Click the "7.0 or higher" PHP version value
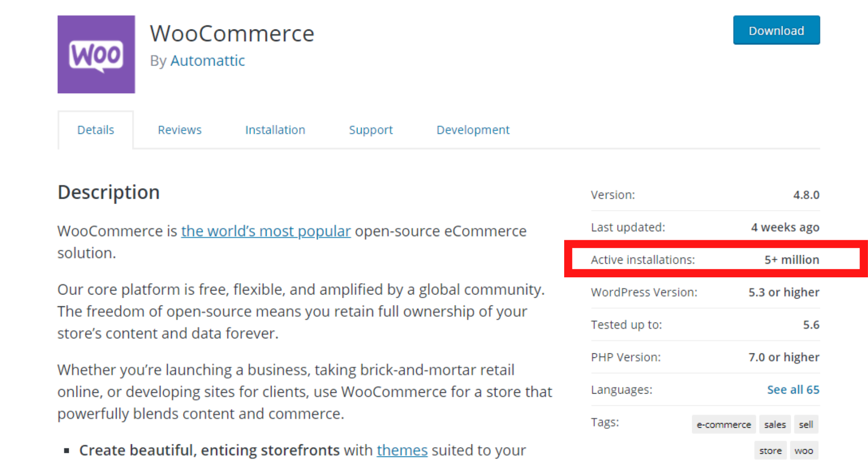Viewport: 868px width, 466px height. [784, 357]
